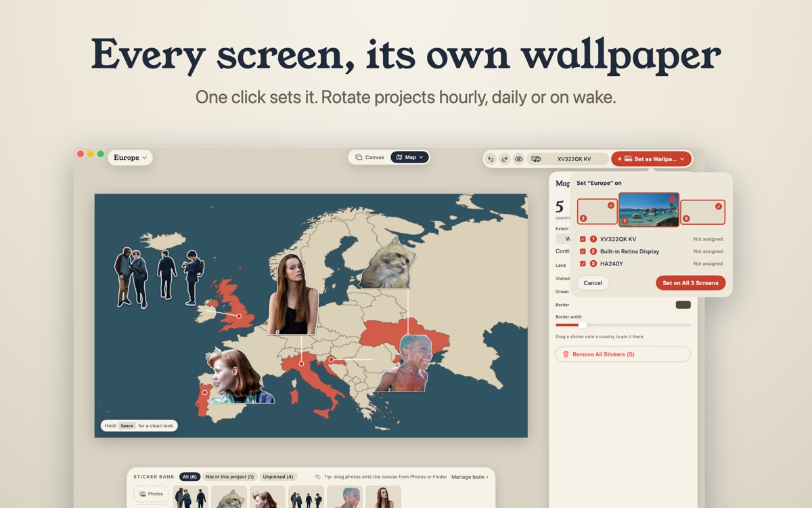Click the cat sticker on the map
Viewport: 812px width, 508px height.
[389, 264]
